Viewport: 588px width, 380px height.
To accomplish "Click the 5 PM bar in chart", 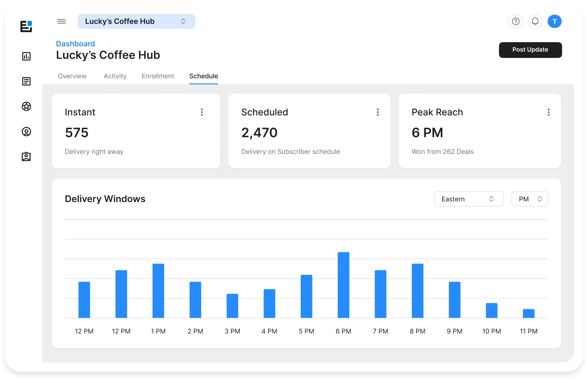I will tap(306, 296).
